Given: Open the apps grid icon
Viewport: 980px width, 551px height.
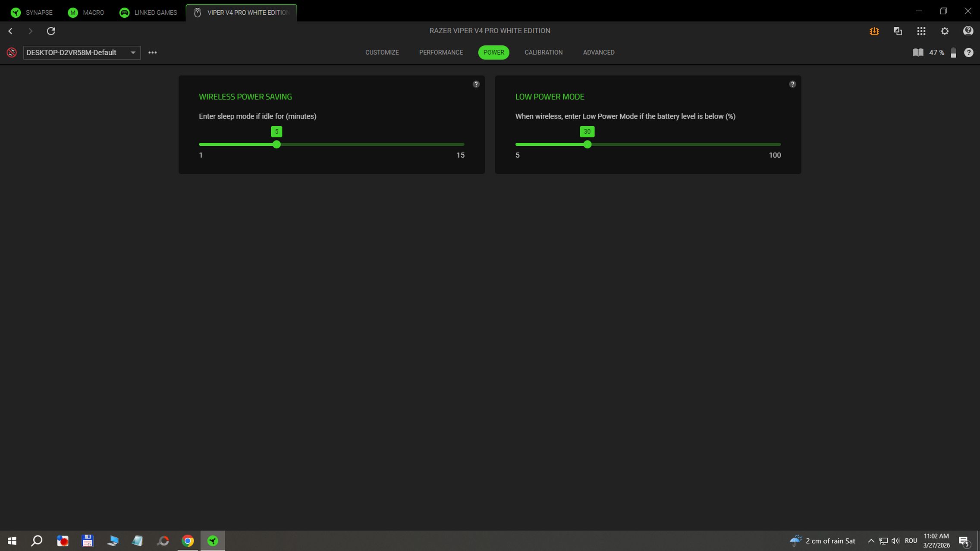Looking at the screenshot, I should 921,31.
